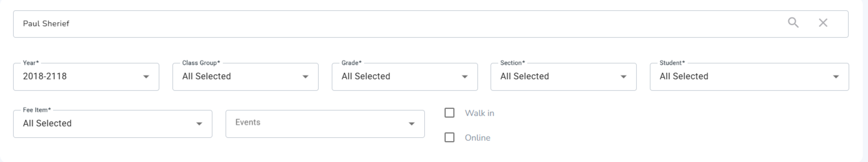Clear the search with X icon
The height and width of the screenshot is (162, 868).
[823, 23]
